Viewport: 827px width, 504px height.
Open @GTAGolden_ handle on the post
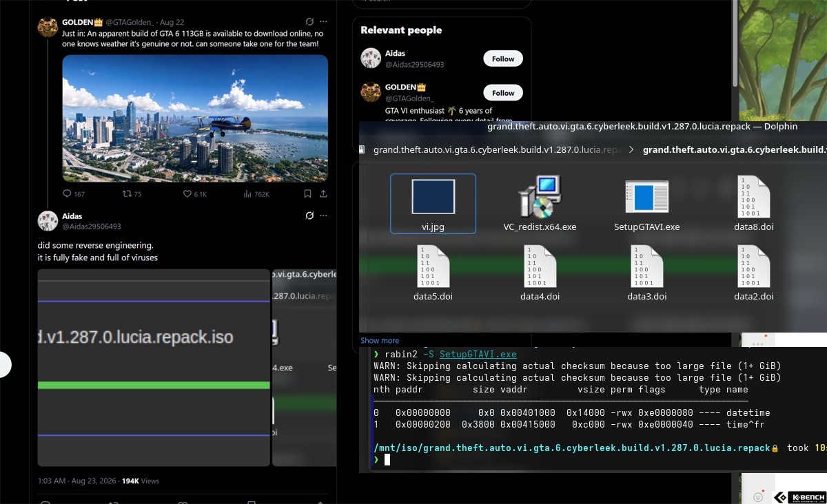click(x=131, y=23)
